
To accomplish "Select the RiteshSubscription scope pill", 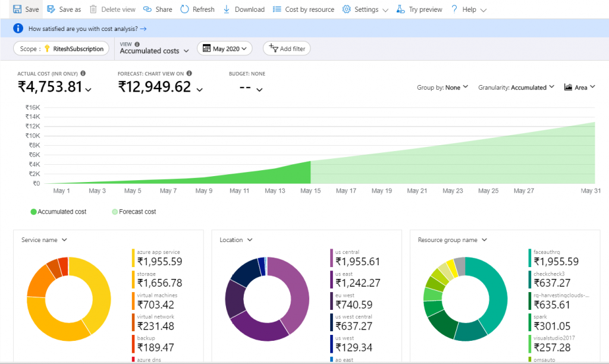I will click(x=62, y=49).
